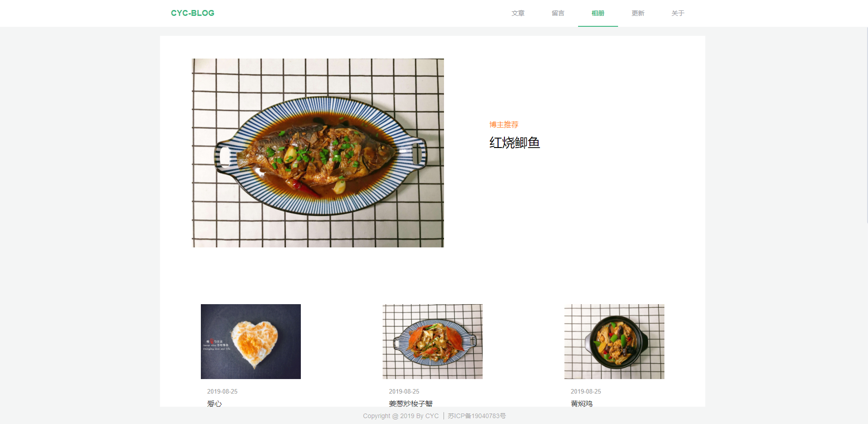Open the 关于 navigation tab
Screen dimensions: 868x424
click(x=678, y=13)
